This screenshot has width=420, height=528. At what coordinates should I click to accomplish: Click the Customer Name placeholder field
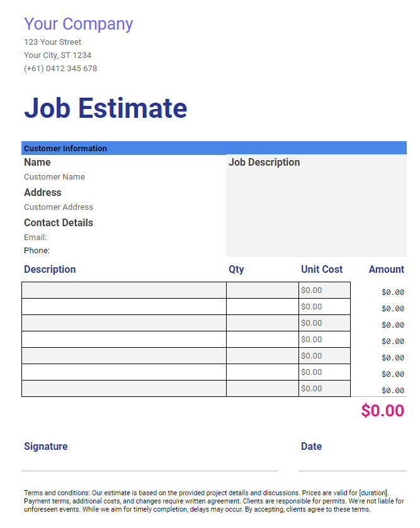click(54, 177)
